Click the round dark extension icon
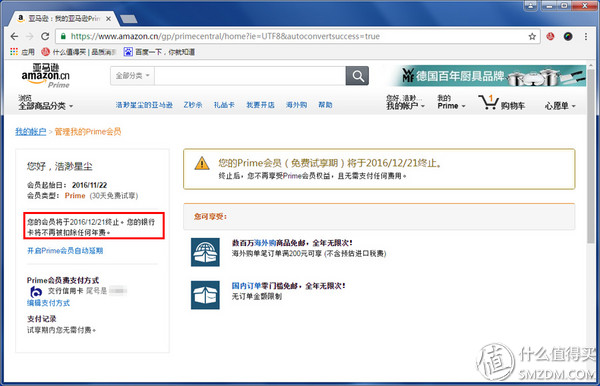600x386 pixels. [568, 36]
